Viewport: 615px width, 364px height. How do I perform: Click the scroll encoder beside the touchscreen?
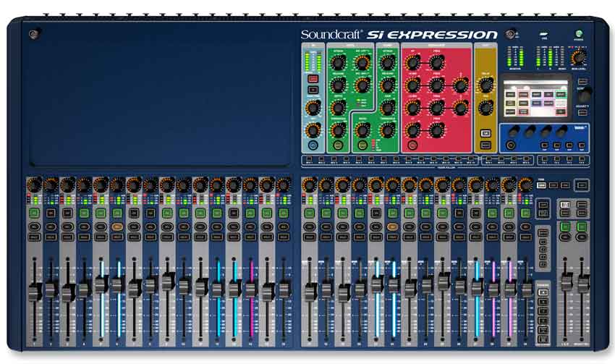[585, 95]
